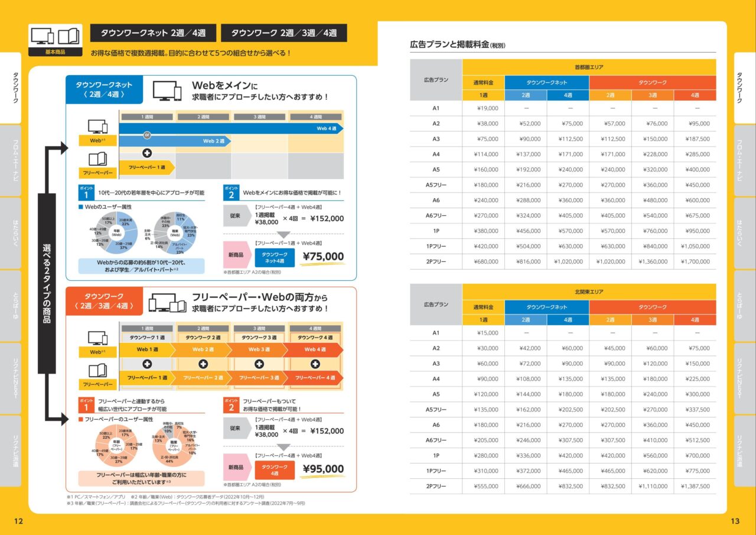Click the blue ポイント2 badge
Image resolution: width=756 pixels, height=535 pixels.
[231, 192]
